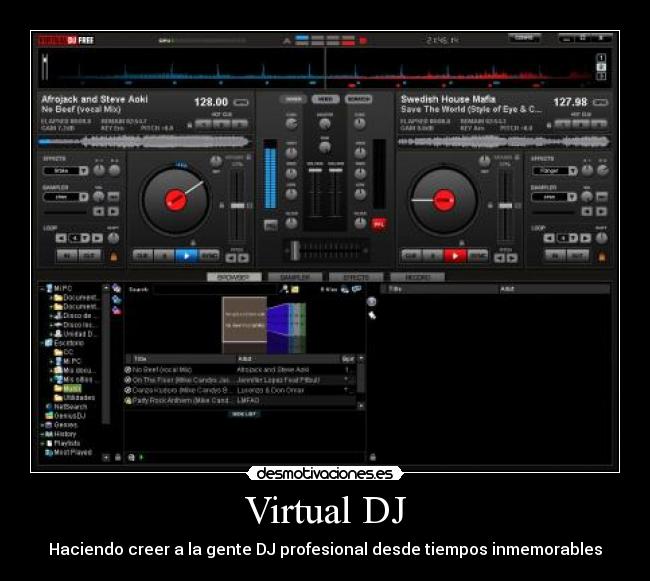Toggle the left channel PFL button
The height and width of the screenshot is (581, 650).
tap(271, 225)
